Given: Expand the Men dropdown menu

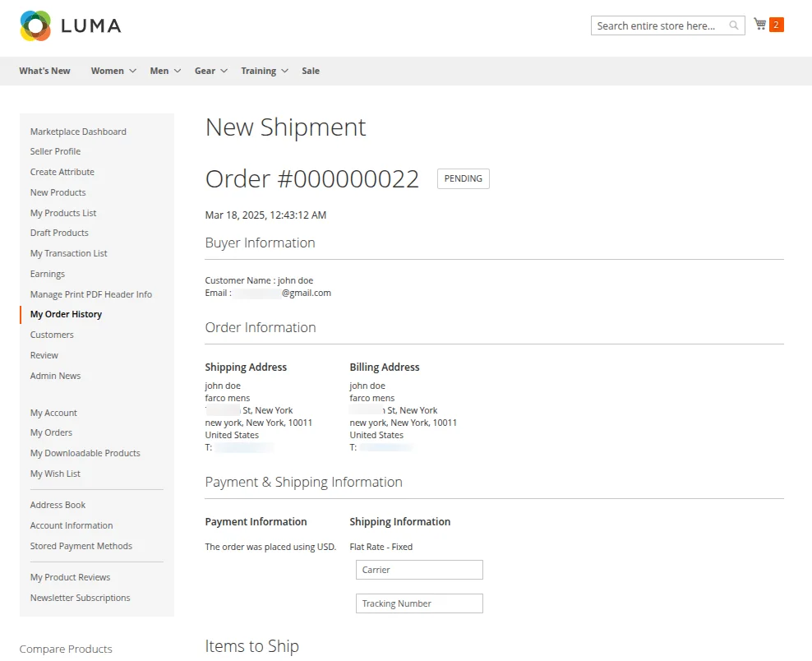Looking at the screenshot, I should point(159,71).
